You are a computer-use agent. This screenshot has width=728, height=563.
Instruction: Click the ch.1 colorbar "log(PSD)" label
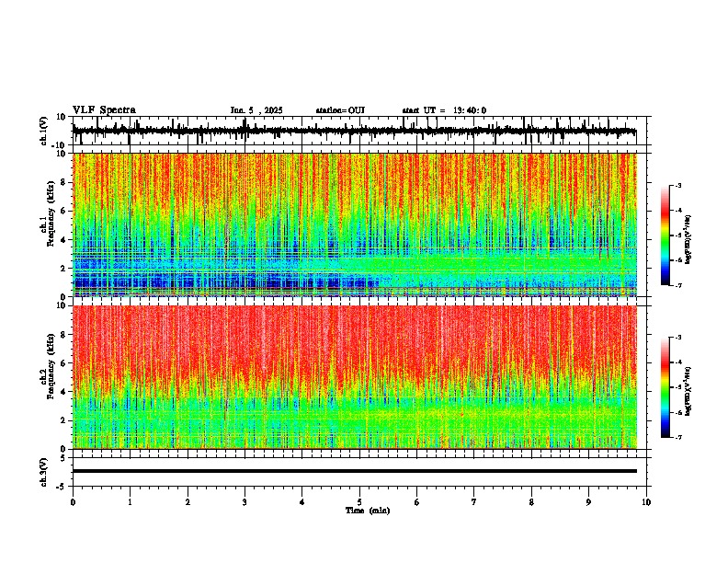[688, 239]
